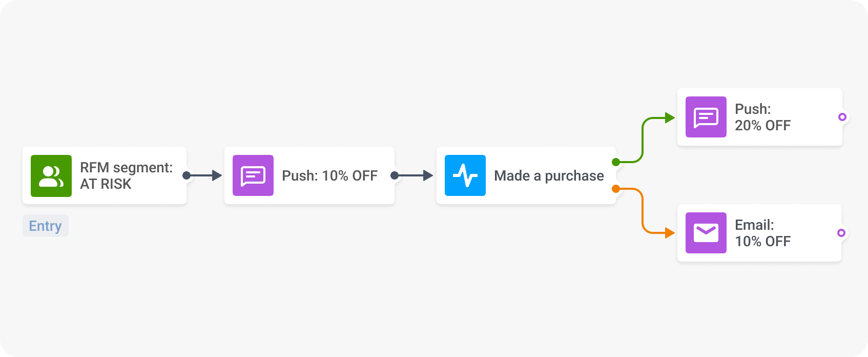Click the green output connector dot
This screenshot has width=868, height=357.
tap(616, 162)
